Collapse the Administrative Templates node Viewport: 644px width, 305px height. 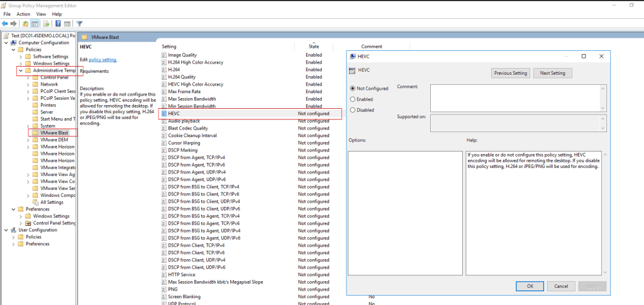[x=20, y=70]
